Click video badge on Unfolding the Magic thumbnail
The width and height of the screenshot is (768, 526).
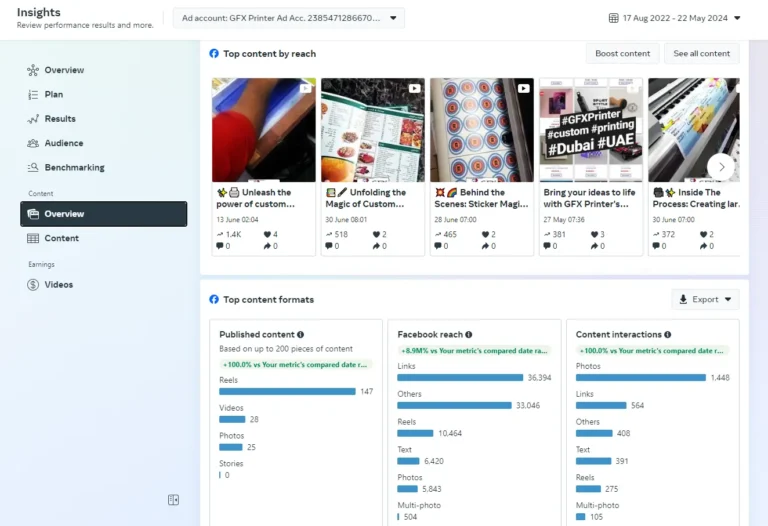coord(414,88)
